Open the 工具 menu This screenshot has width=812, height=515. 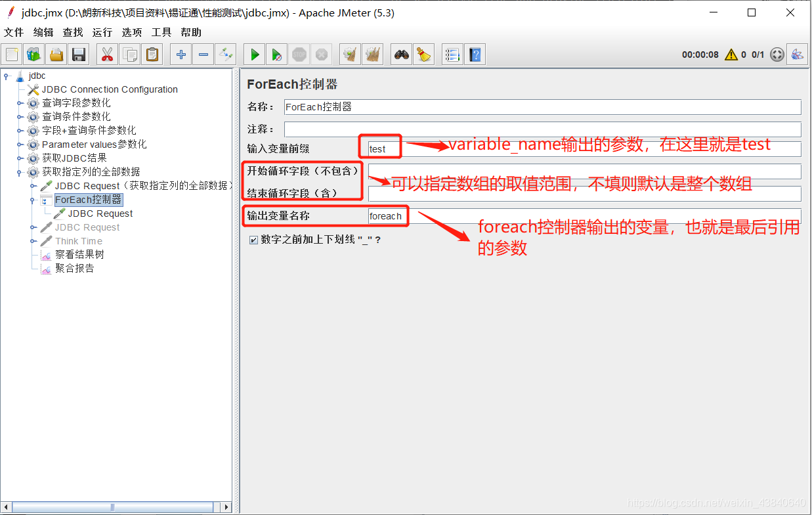161,32
